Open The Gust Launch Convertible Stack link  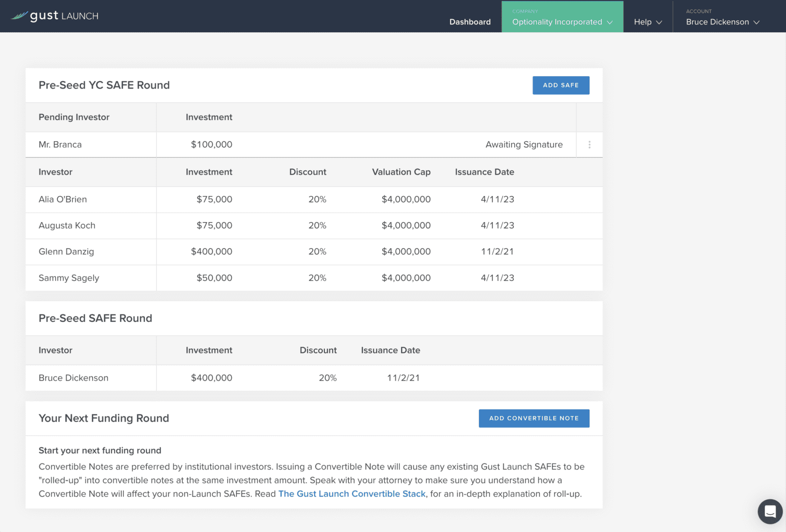click(352, 494)
